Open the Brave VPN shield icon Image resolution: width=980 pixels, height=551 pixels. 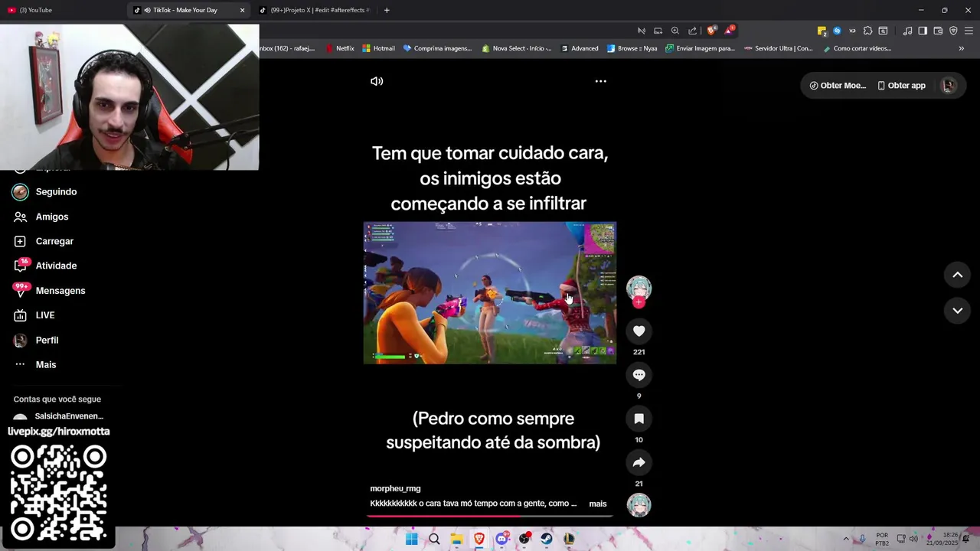953,31
